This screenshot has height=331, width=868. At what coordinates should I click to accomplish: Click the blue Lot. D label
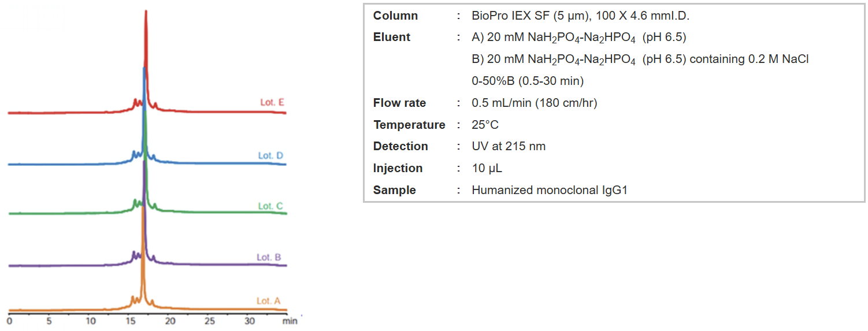pyautogui.click(x=270, y=155)
